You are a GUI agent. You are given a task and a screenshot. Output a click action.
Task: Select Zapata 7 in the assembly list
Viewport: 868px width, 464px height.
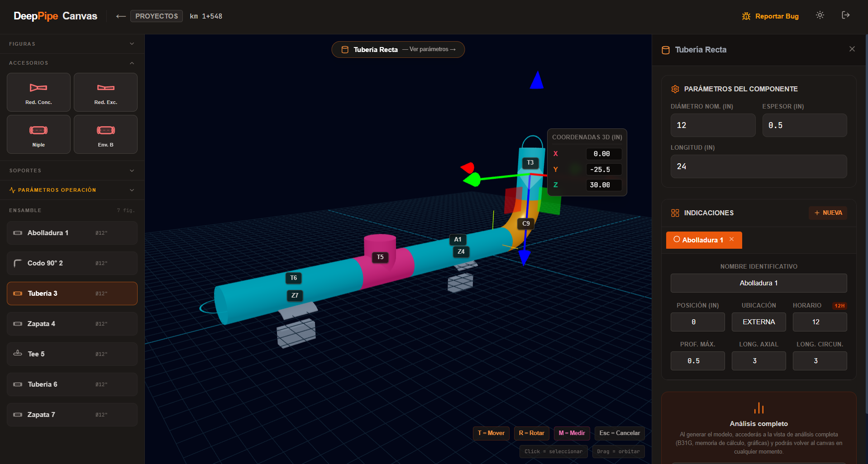(x=72, y=415)
